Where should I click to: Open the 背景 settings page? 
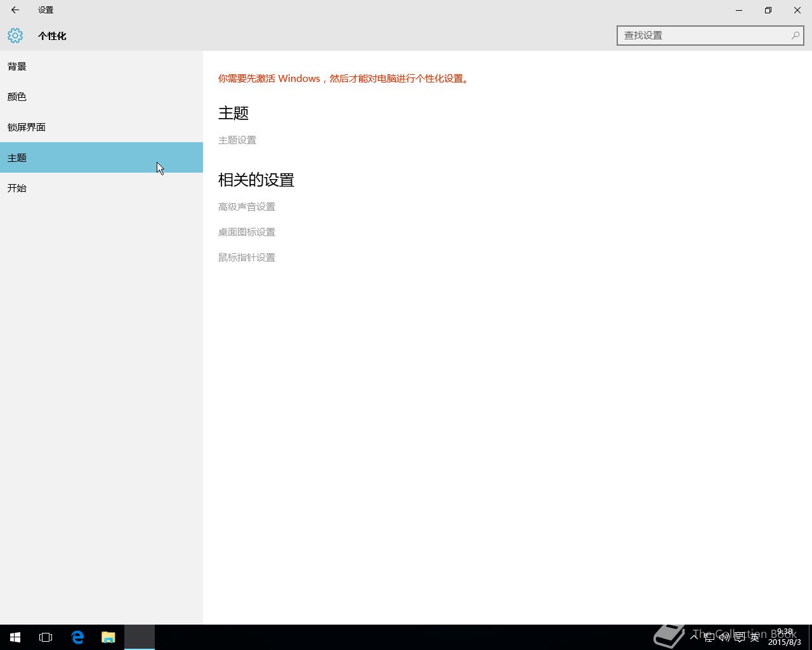coord(101,66)
